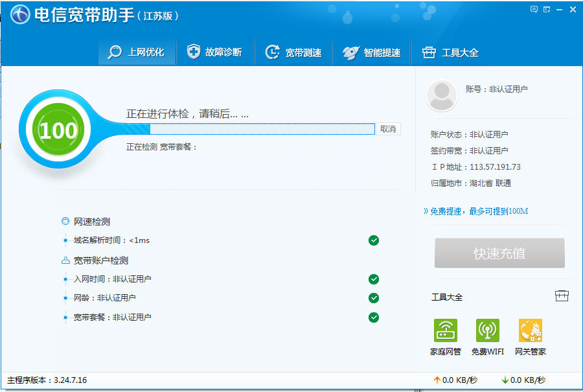Viewport: 583px width, 392px height.
Task: Click green check for 宽带套餐
Action: [374, 317]
